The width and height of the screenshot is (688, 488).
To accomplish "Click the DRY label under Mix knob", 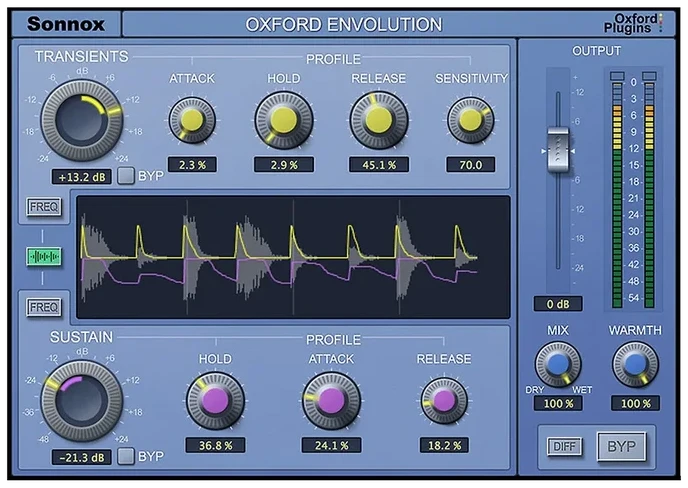I will [535, 390].
